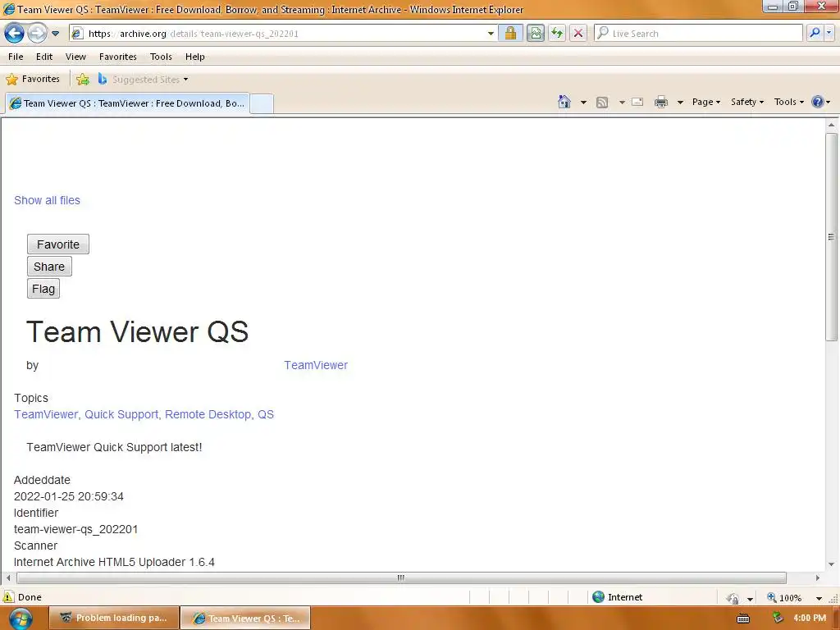Click the horizontal scrollbar right arrow
The width and height of the screenshot is (840, 630).
818,577
